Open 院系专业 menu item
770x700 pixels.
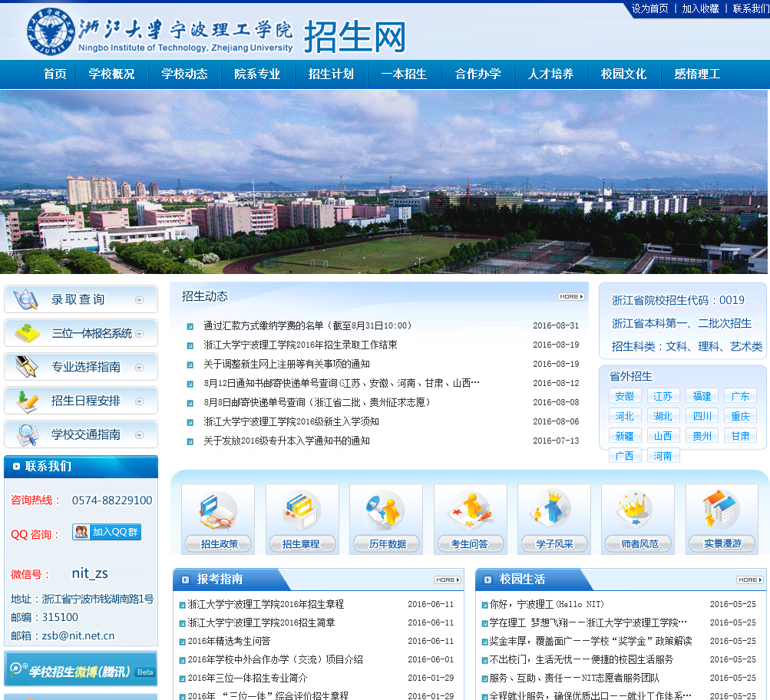tap(257, 74)
